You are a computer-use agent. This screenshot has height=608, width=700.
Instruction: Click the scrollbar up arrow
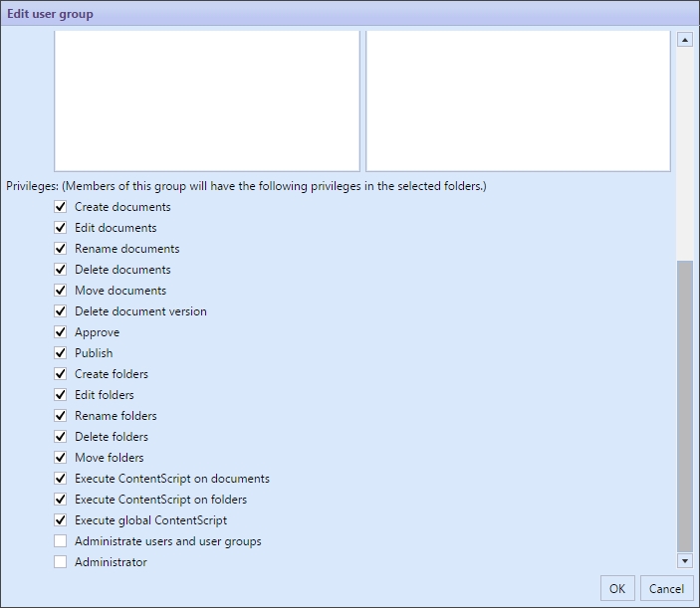point(684,40)
